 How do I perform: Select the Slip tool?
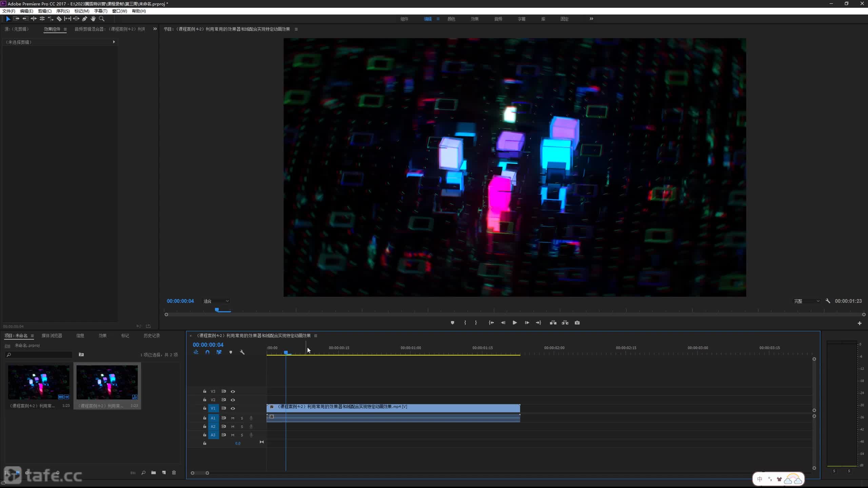[67, 19]
